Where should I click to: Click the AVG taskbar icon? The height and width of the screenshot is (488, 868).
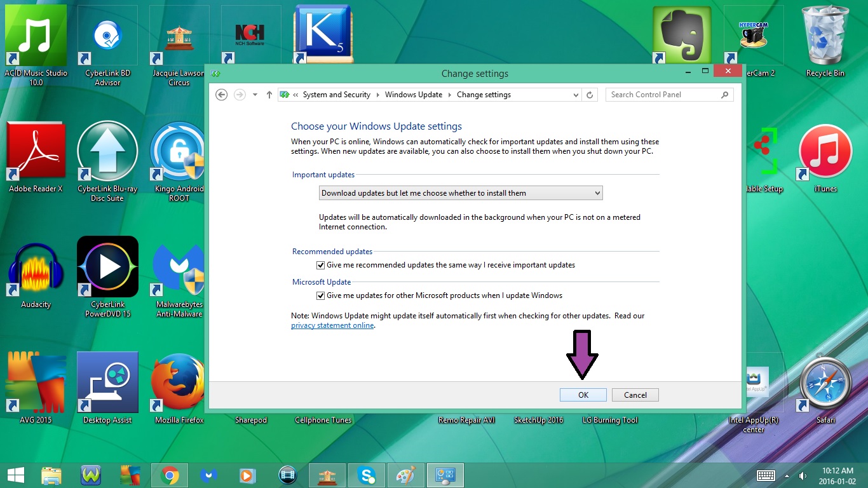pos(130,475)
